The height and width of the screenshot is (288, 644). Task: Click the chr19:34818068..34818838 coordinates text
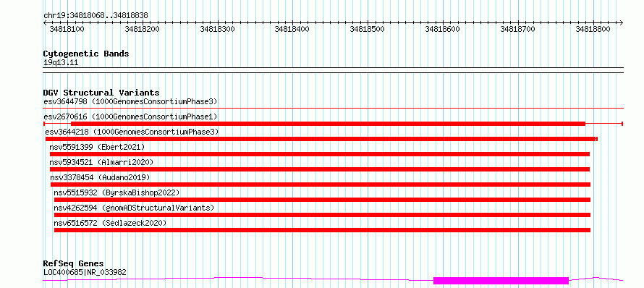(x=96, y=16)
